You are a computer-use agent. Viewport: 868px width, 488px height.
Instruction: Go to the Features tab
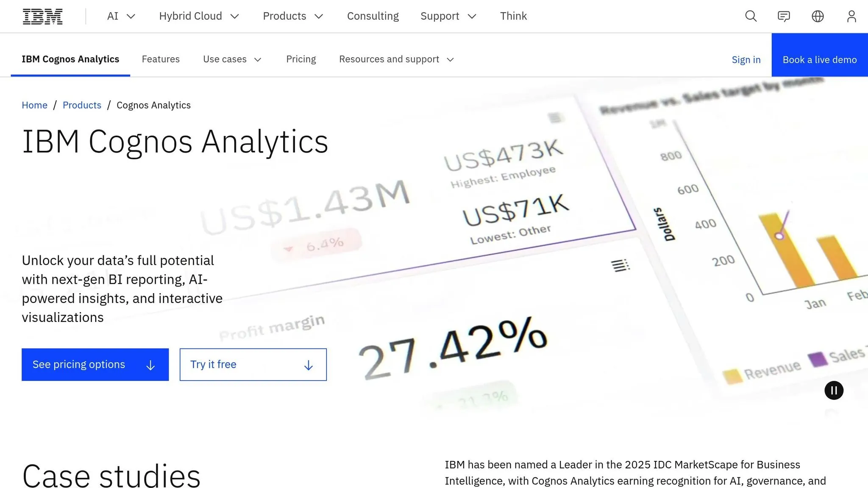tap(161, 59)
